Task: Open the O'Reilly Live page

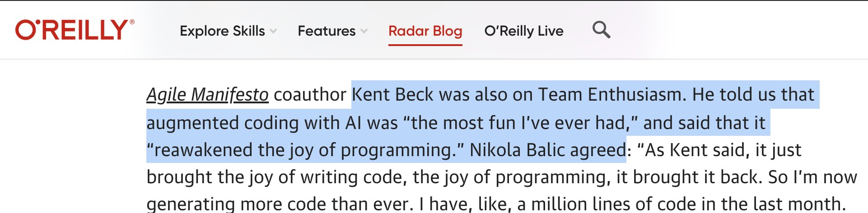Action: (x=524, y=31)
